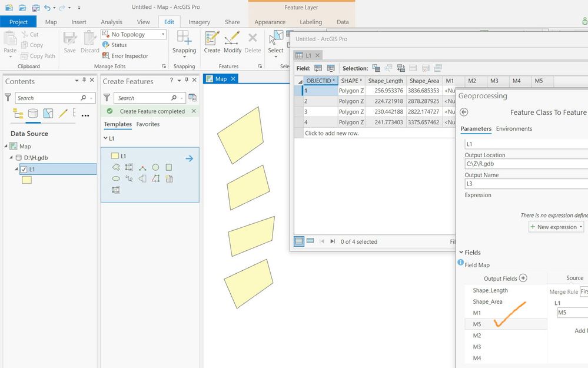Viewport: 588px width, 368px height.
Task: Open the Insert ribbon tab
Action: pos(79,22)
